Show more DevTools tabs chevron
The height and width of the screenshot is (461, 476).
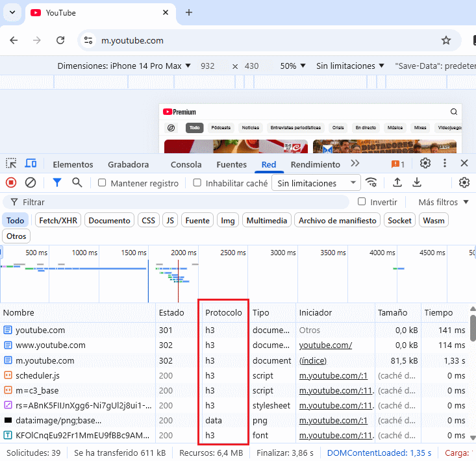tap(355, 164)
